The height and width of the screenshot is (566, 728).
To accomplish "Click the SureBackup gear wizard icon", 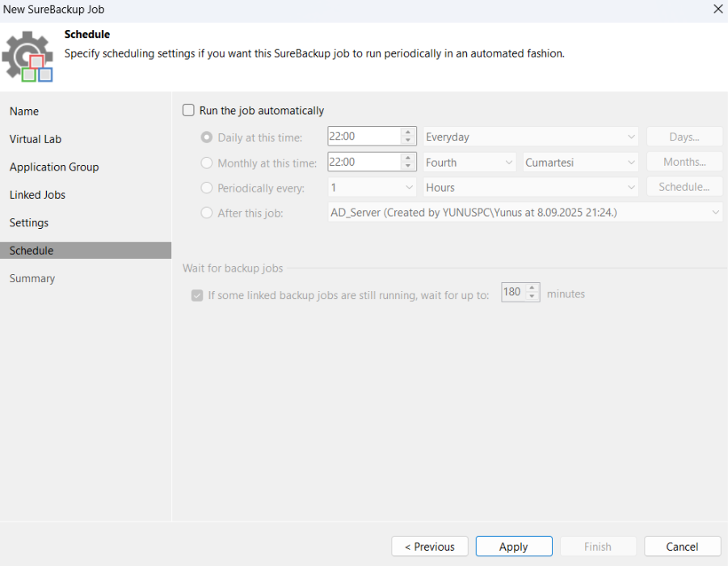I will pyautogui.click(x=27, y=57).
